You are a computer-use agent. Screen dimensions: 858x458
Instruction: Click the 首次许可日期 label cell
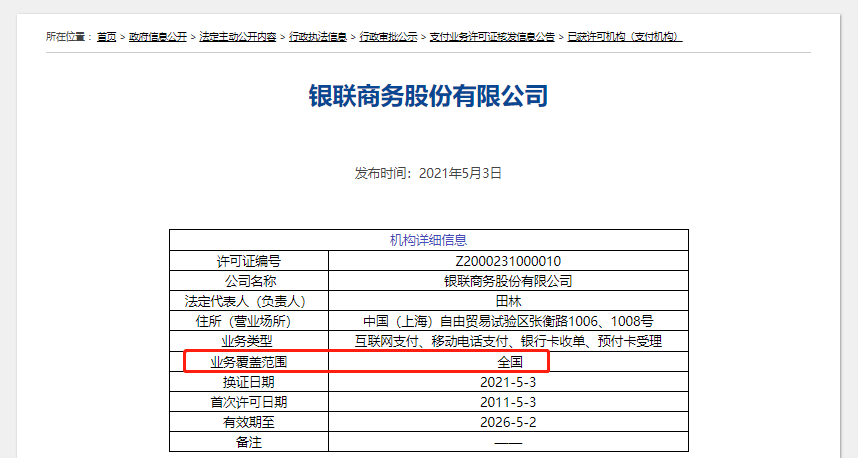click(249, 402)
